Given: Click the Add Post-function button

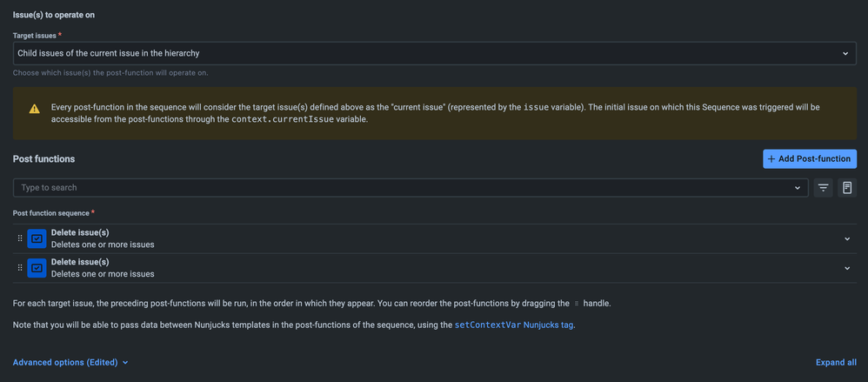Looking at the screenshot, I should [x=809, y=159].
